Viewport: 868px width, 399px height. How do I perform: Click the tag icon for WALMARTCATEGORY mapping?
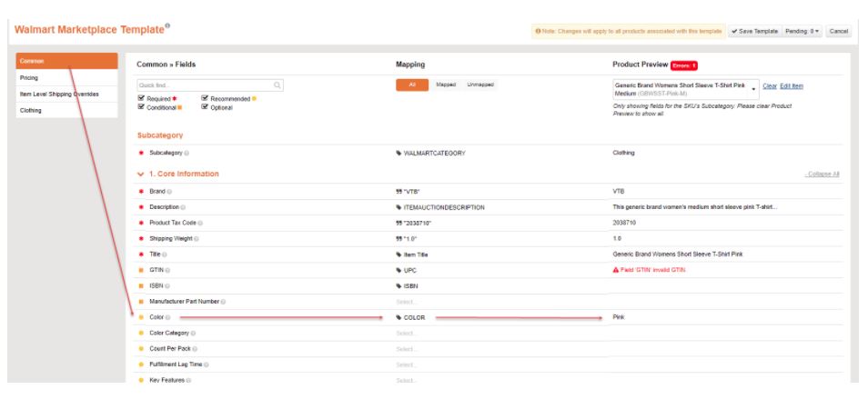click(399, 153)
